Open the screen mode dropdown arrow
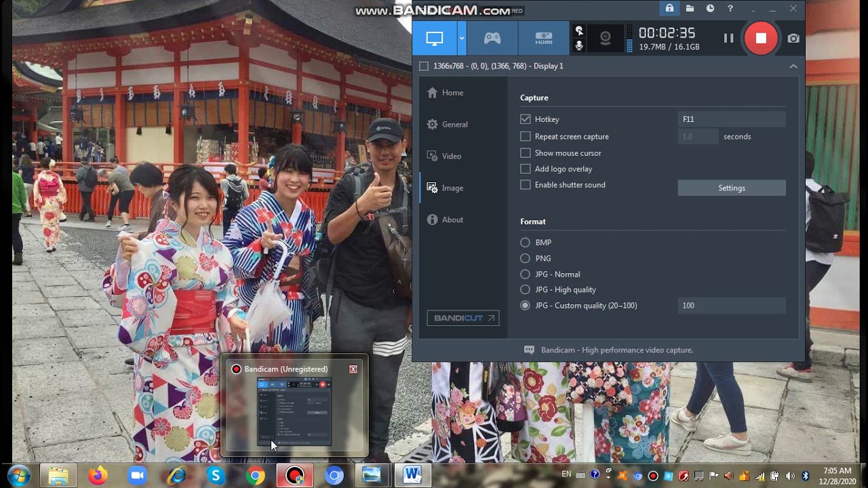Image resolution: width=868 pixels, height=488 pixels. click(462, 39)
